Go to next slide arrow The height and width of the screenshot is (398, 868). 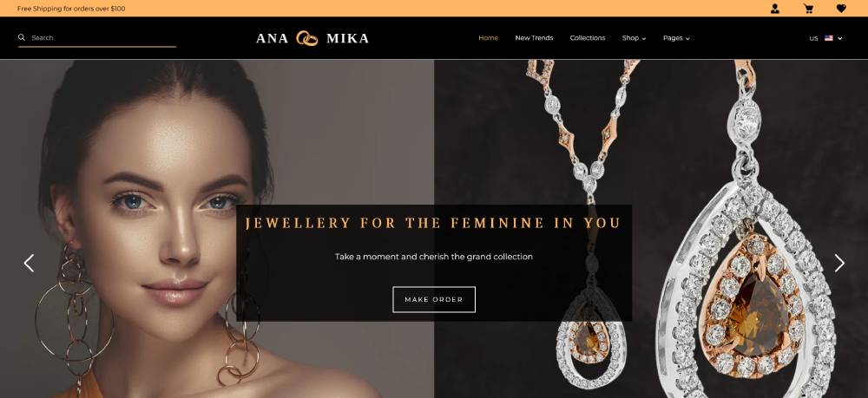tap(839, 263)
